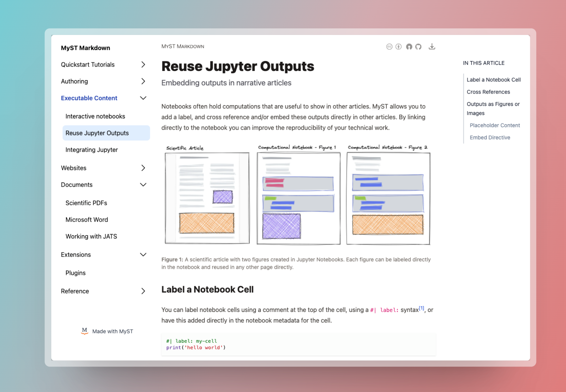Viewport: 566px width, 392px height.
Task: Open the GitHub repository icon
Action: [418, 46]
